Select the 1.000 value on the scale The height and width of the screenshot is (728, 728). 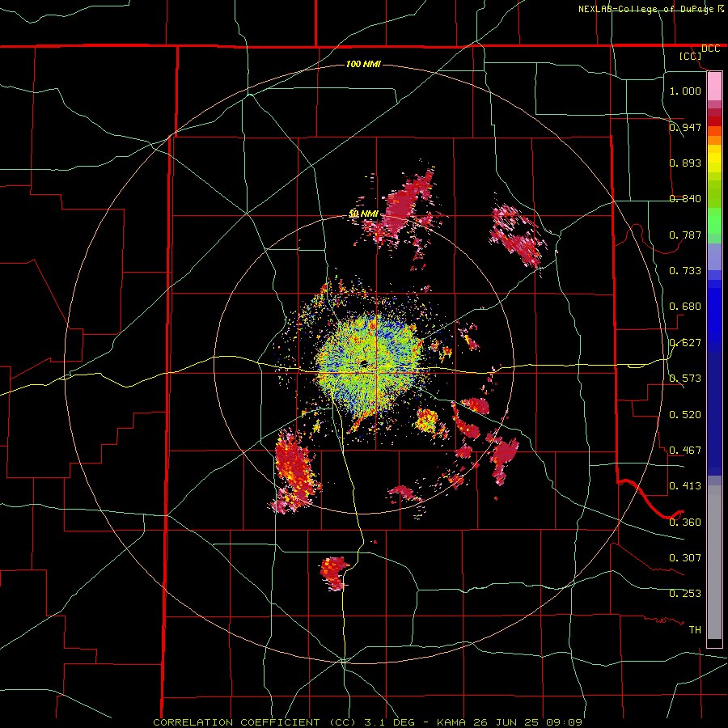(685, 91)
